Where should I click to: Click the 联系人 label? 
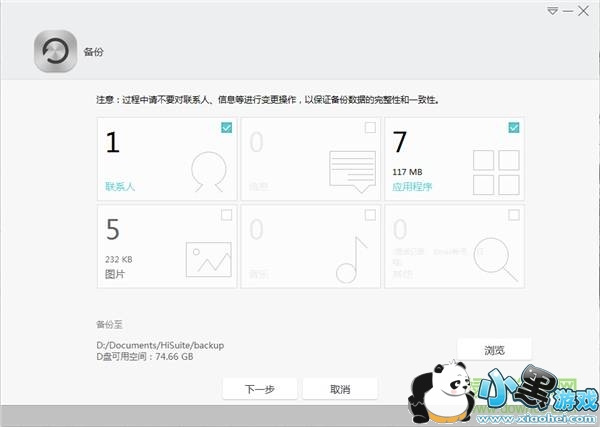(120, 186)
